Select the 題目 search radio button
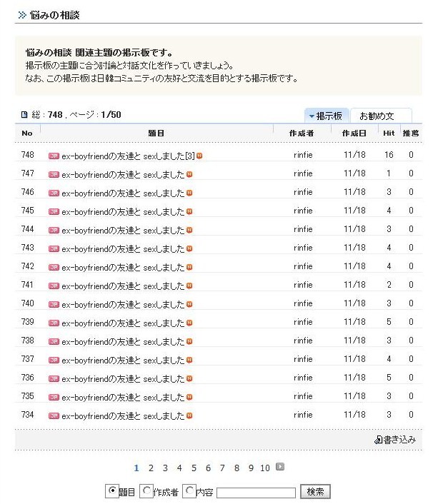The width and height of the screenshot is (438, 504). [x=111, y=491]
